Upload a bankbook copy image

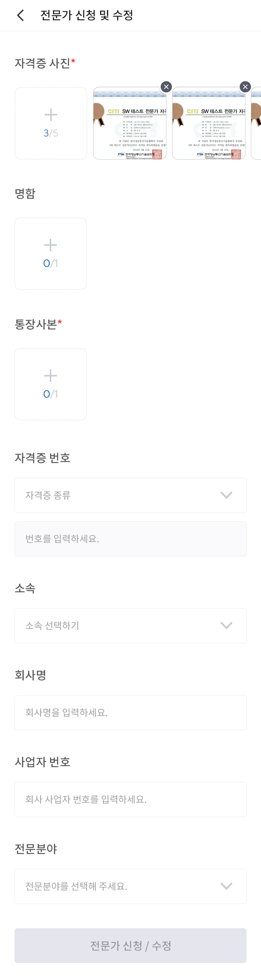click(51, 384)
